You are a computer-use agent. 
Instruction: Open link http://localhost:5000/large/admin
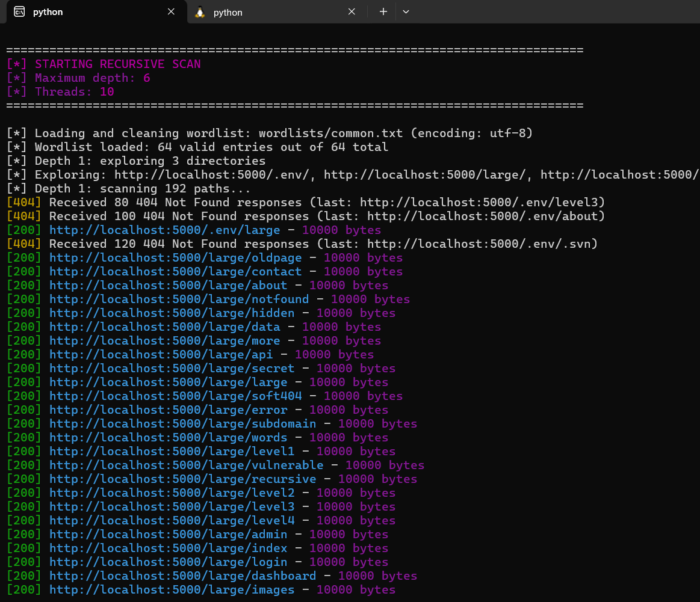click(169, 534)
